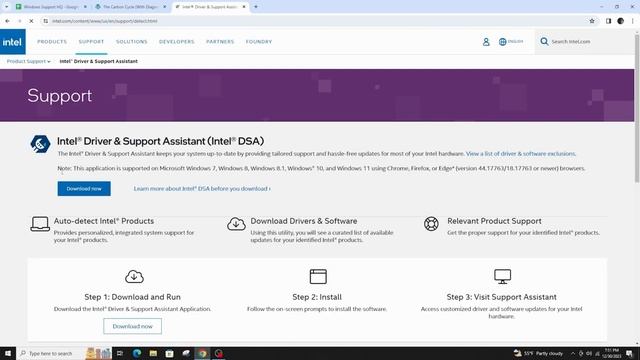Click the magnifier search icon on Intel site

pos(544,41)
